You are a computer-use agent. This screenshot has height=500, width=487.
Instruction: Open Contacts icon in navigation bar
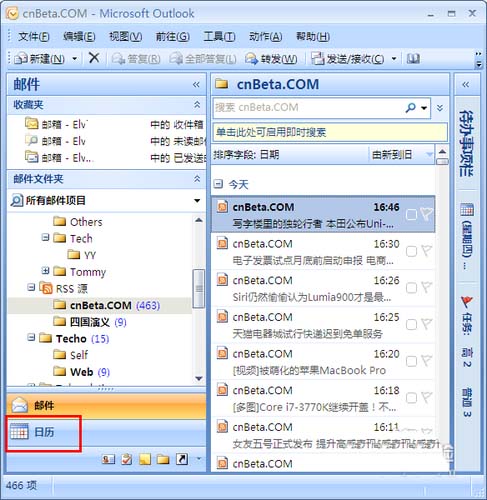pos(108,460)
